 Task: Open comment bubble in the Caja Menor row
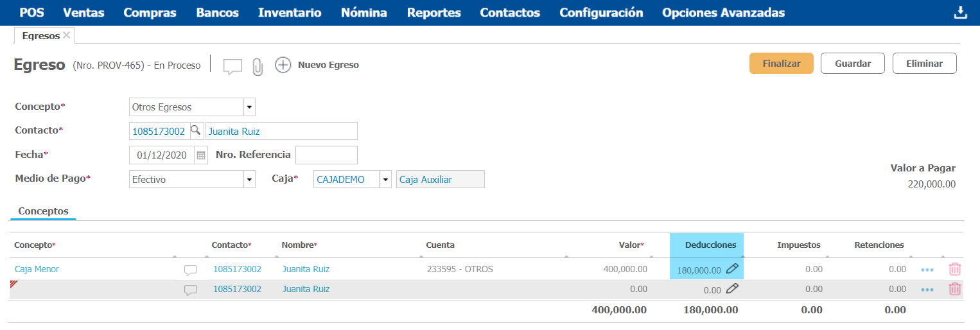(x=191, y=270)
